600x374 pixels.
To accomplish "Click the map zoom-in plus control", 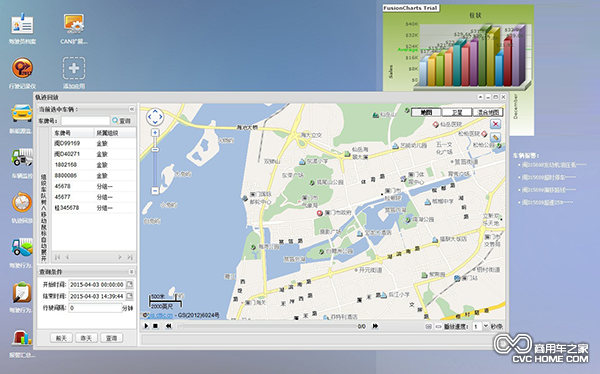I will point(155,133).
